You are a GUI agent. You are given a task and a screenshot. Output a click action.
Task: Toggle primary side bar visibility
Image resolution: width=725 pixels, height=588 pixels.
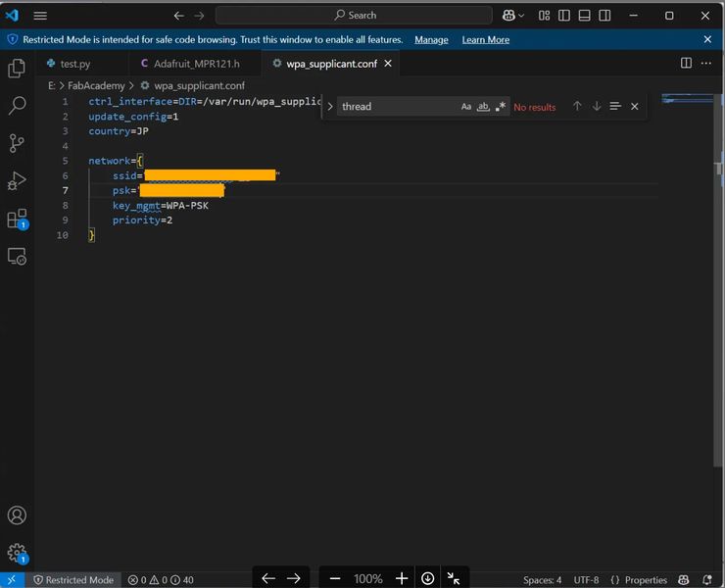(x=564, y=16)
